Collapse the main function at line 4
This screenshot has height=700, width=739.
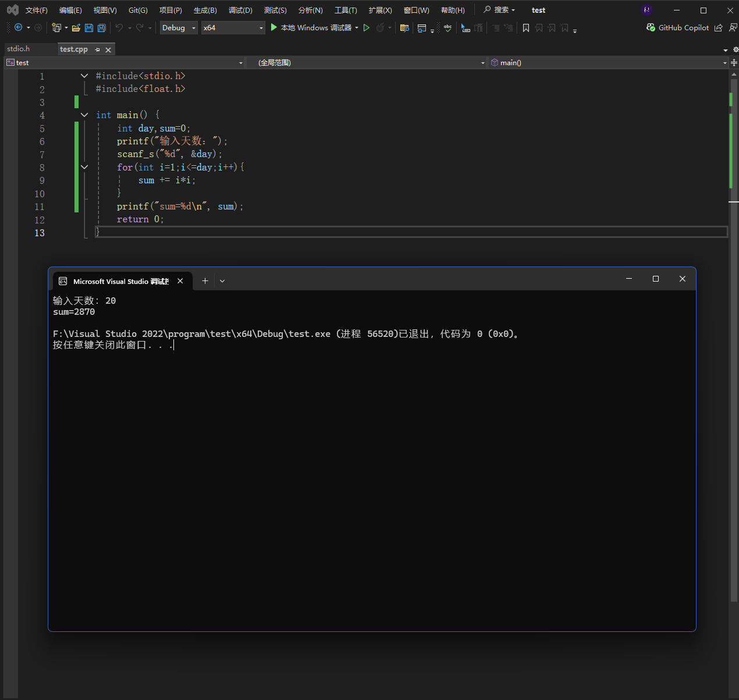pos(84,115)
